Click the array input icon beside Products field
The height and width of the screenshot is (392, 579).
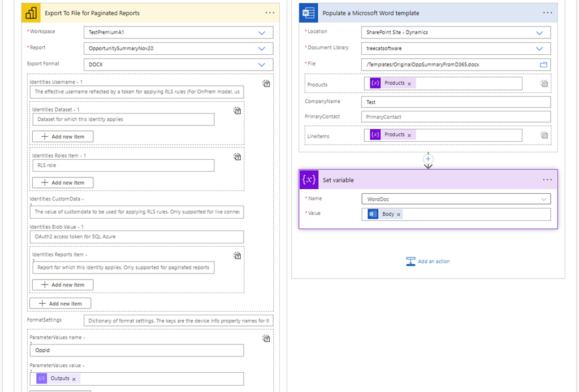pyautogui.click(x=544, y=83)
